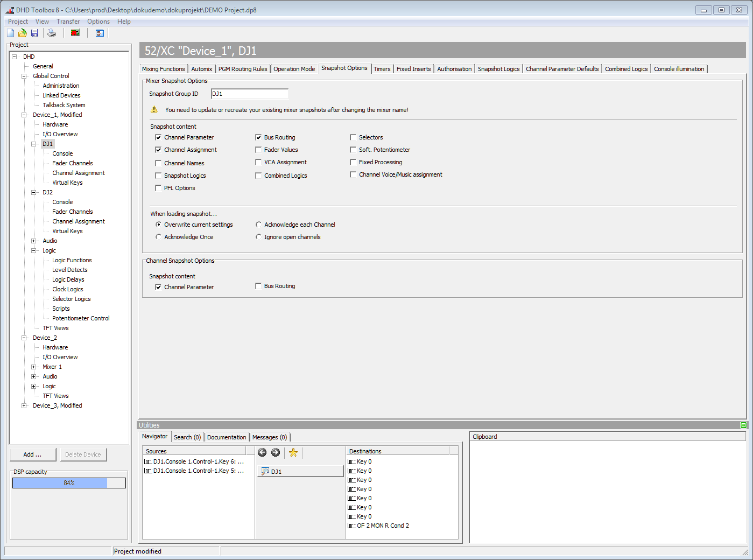
Task: Click the favorites star in the Navigator
Action: pyautogui.click(x=293, y=453)
